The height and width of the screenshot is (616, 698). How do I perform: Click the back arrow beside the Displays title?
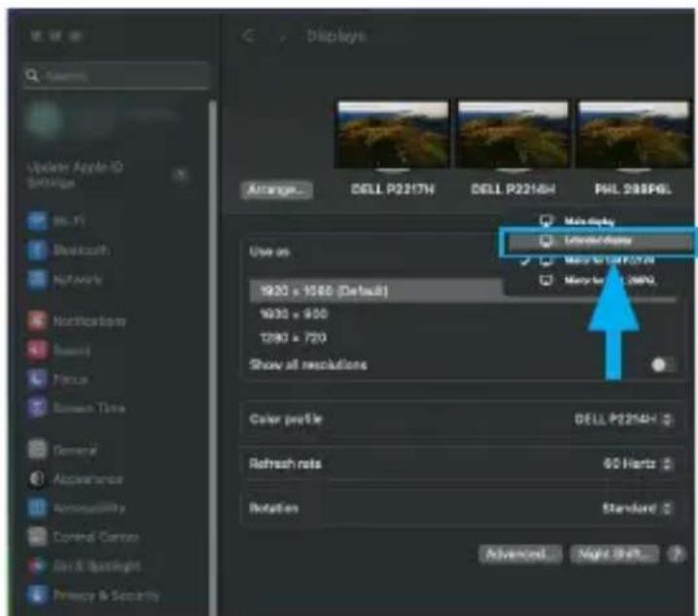(249, 36)
